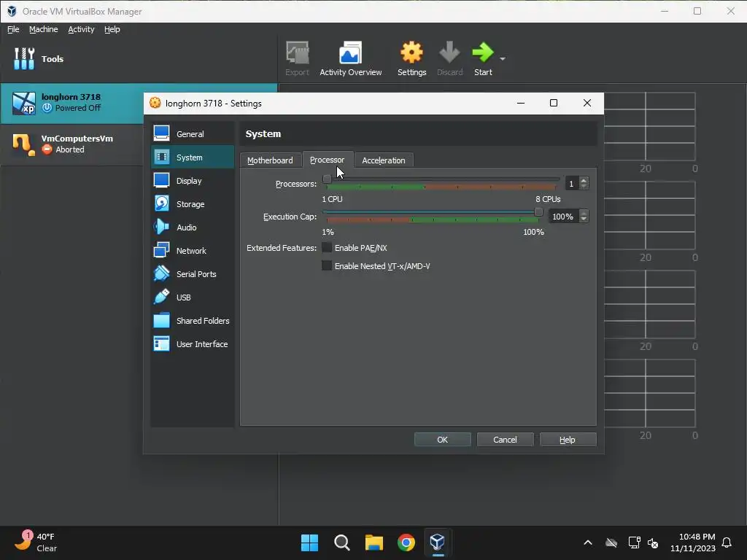Close the longhorn 3718 Settings dialog

587,103
